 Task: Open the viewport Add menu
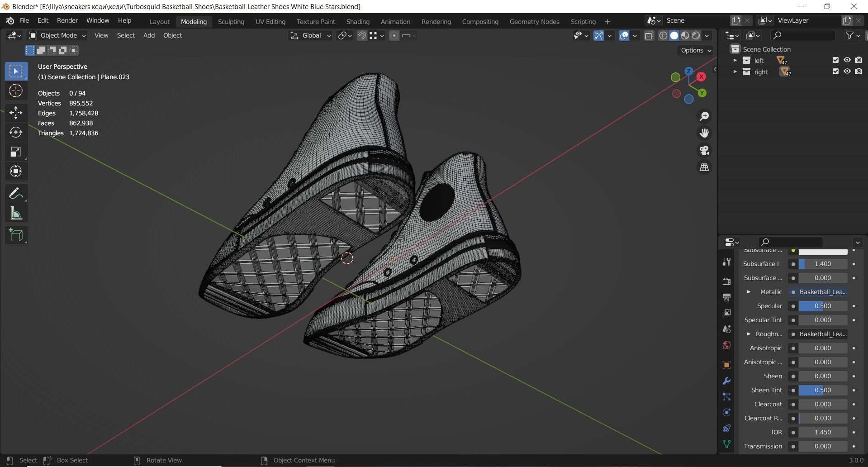click(x=149, y=35)
